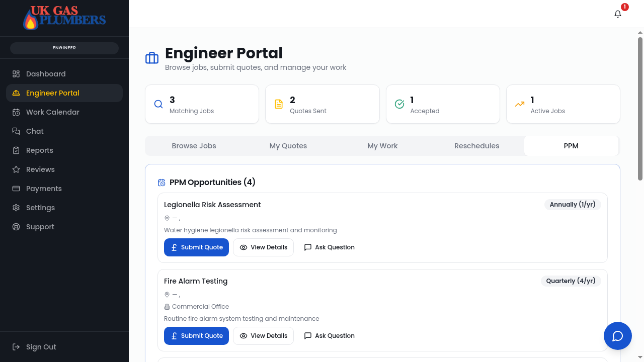Click the Settings gear icon in sidebar
Image resolution: width=644 pixels, height=362 pixels.
click(x=16, y=208)
